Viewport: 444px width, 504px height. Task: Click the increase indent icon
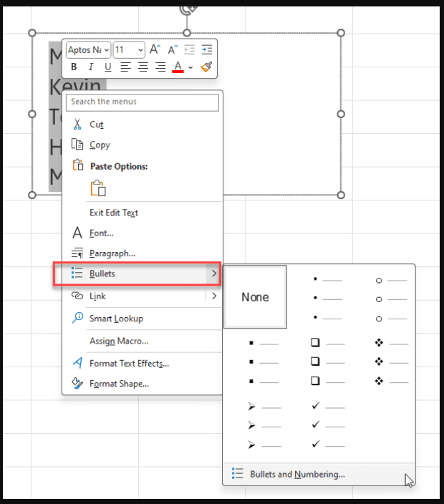pyautogui.click(x=207, y=49)
